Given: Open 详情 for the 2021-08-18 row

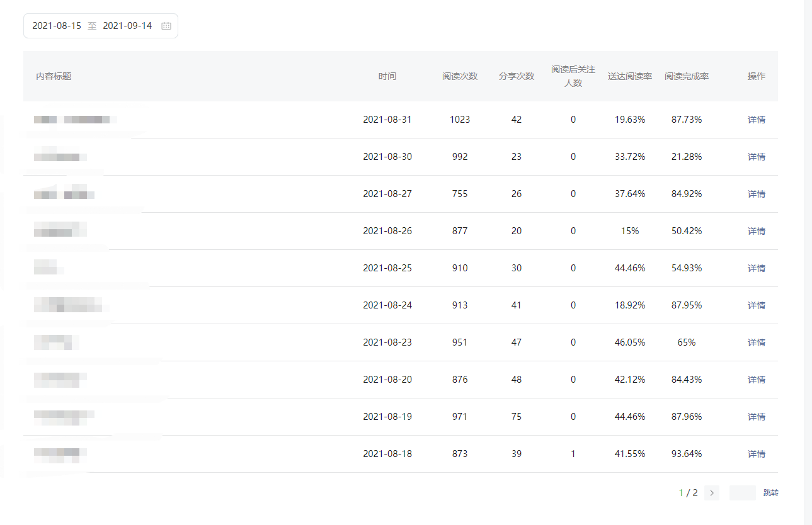Looking at the screenshot, I should click(756, 454).
